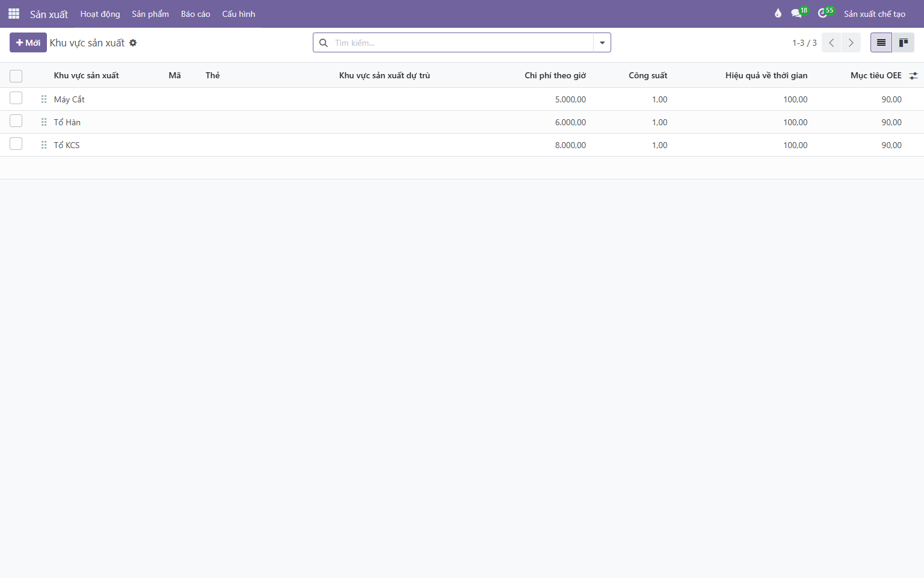Go to the previous page arrow
This screenshot has height=578, width=924.
click(x=831, y=43)
